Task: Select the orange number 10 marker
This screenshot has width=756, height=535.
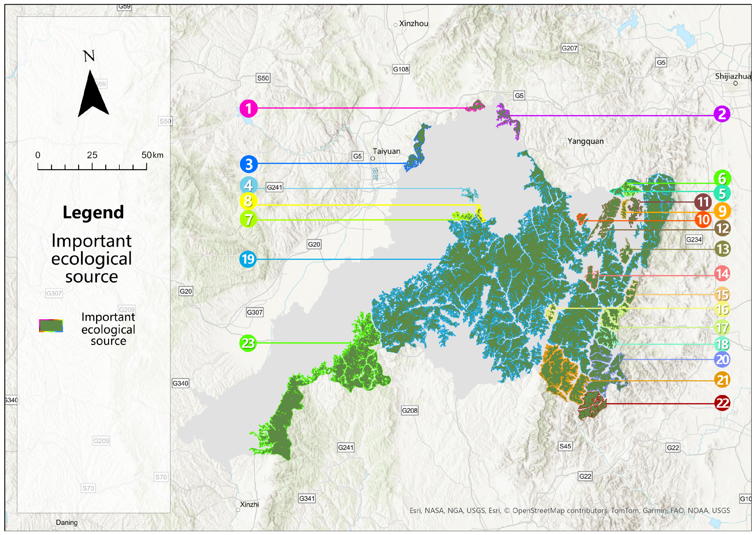Action: [703, 220]
